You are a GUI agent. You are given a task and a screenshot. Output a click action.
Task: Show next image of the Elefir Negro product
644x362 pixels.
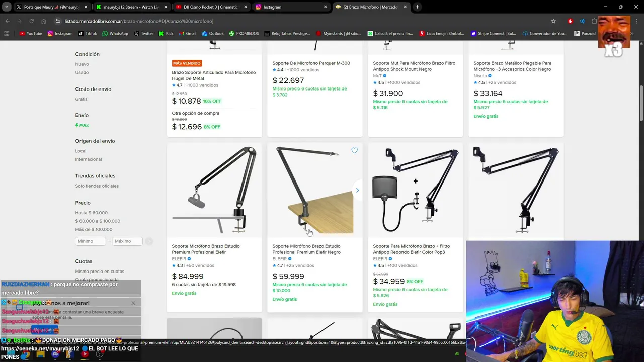[357, 190]
